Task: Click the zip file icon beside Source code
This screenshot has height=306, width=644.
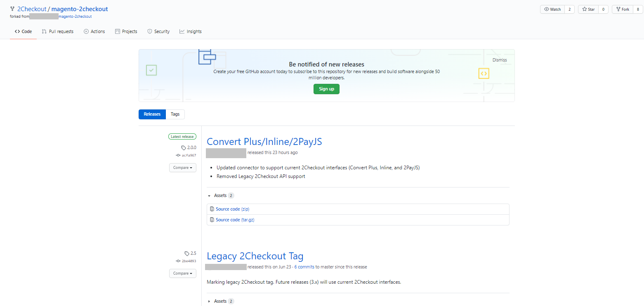Action: point(212,209)
